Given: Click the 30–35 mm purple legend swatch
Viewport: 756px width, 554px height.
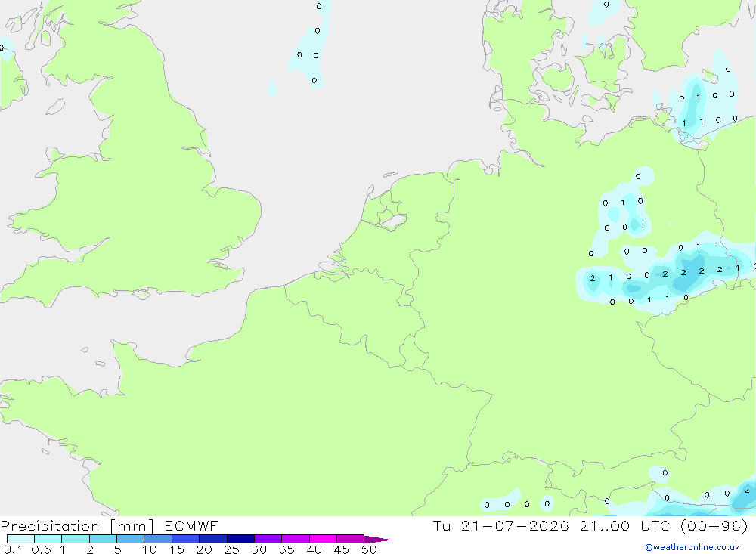Looking at the screenshot, I should click(268, 539).
